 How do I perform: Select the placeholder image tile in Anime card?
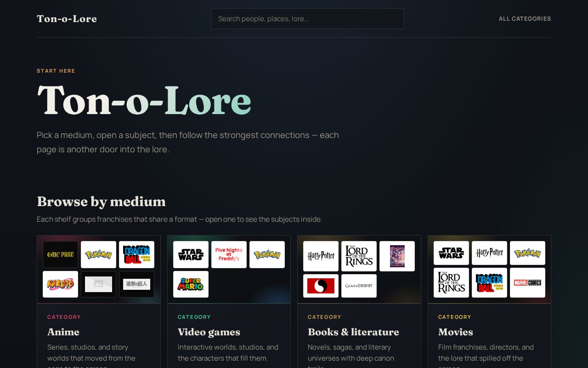(x=99, y=284)
